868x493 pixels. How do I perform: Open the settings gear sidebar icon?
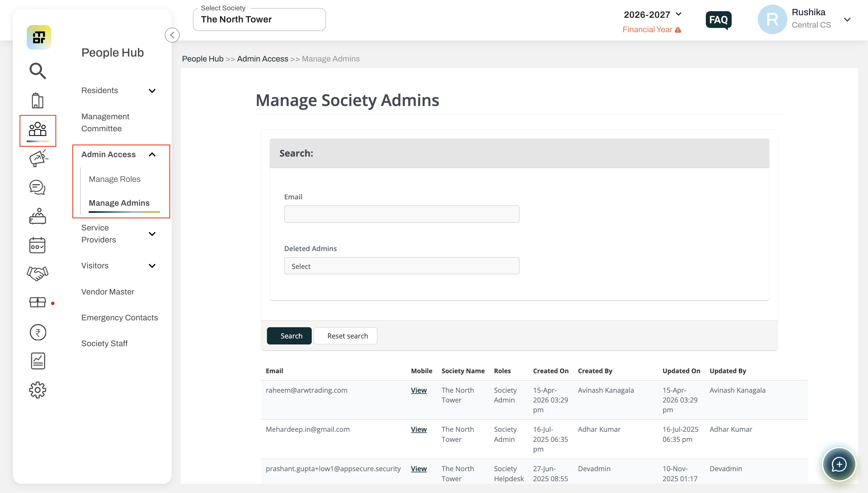38,390
